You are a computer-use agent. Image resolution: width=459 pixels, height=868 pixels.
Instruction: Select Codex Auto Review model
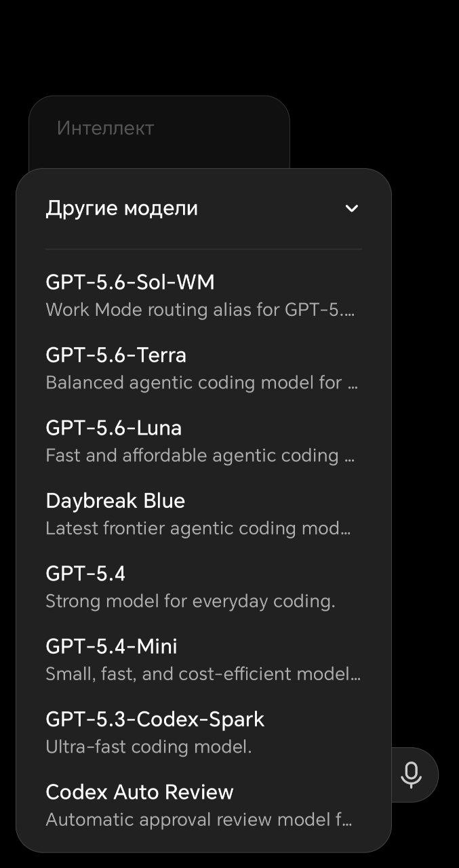(203, 806)
